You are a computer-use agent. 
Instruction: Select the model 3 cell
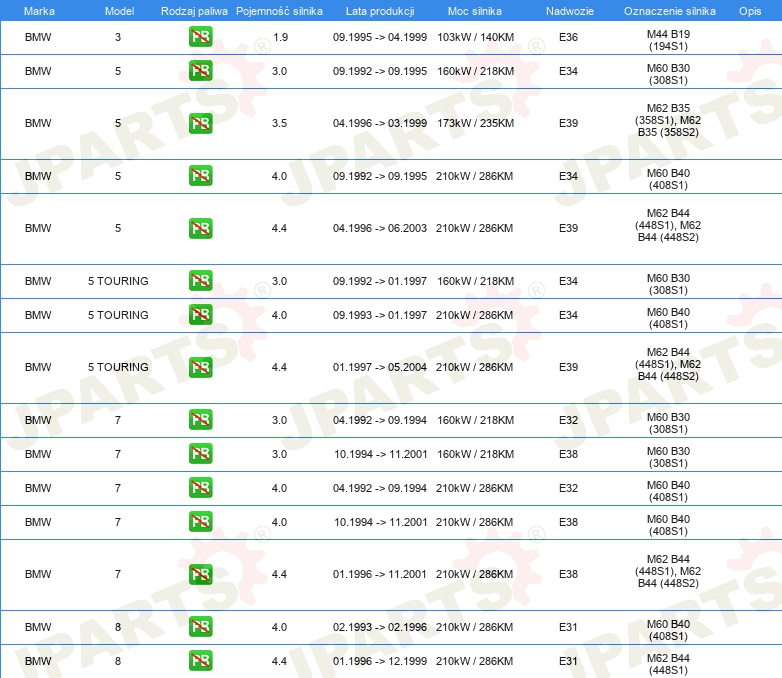click(x=118, y=37)
